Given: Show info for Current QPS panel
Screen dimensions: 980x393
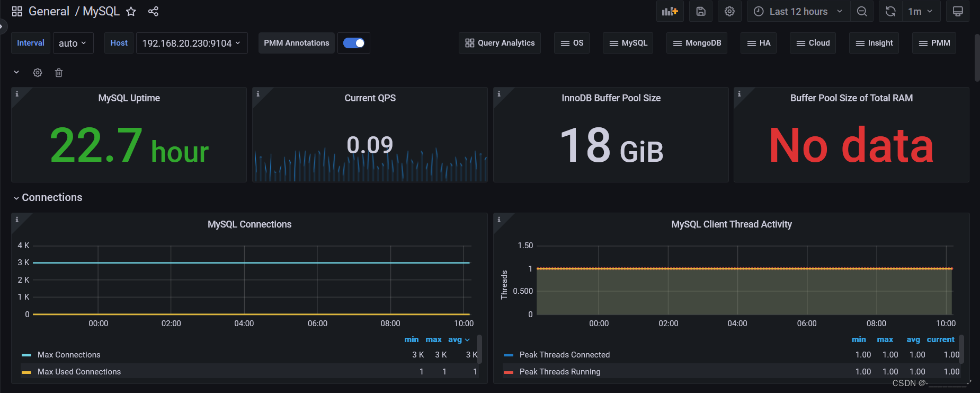Looking at the screenshot, I should [258, 94].
